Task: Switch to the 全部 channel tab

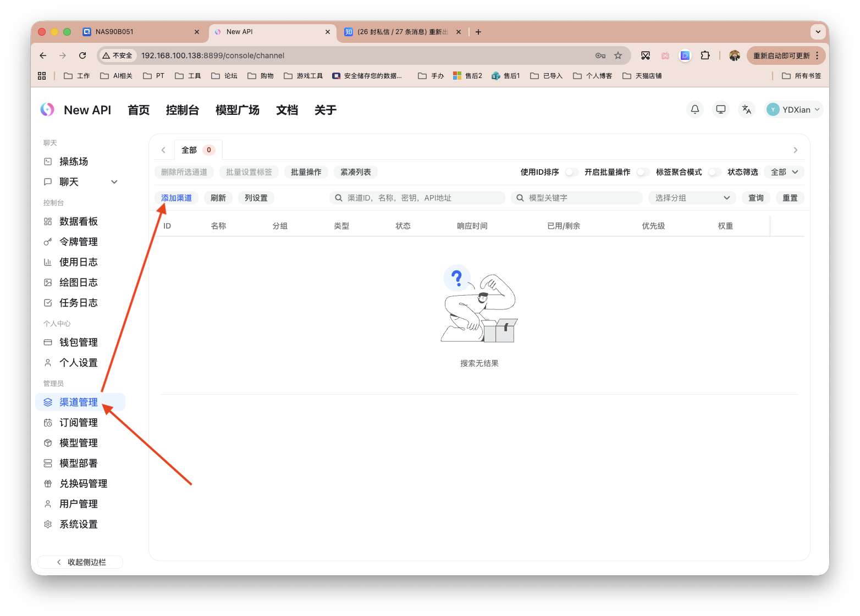Action: coord(190,149)
